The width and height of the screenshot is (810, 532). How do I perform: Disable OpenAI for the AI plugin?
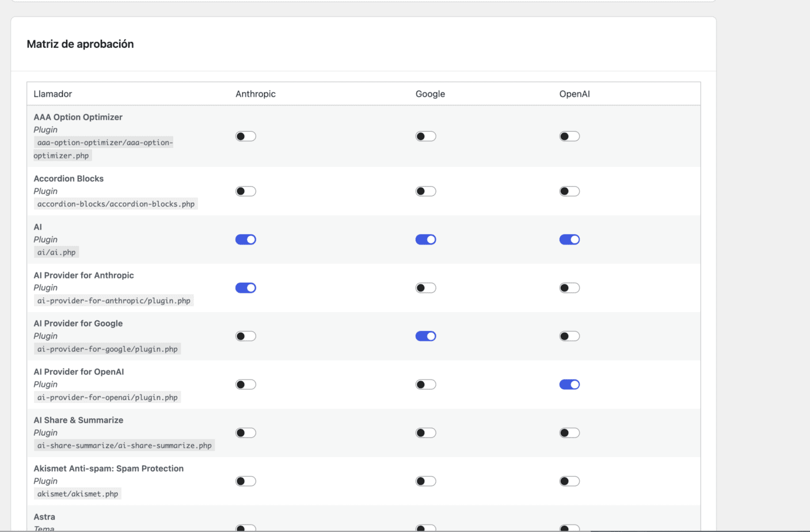(x=569, y=240)
